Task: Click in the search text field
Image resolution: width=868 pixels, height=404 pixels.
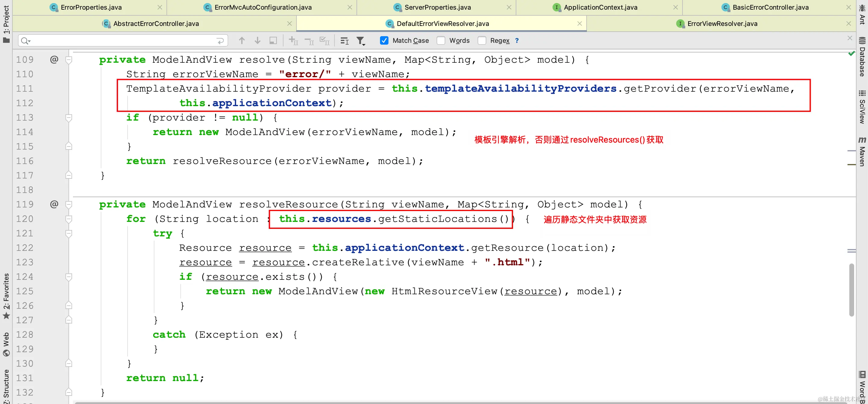Action: 123,41
